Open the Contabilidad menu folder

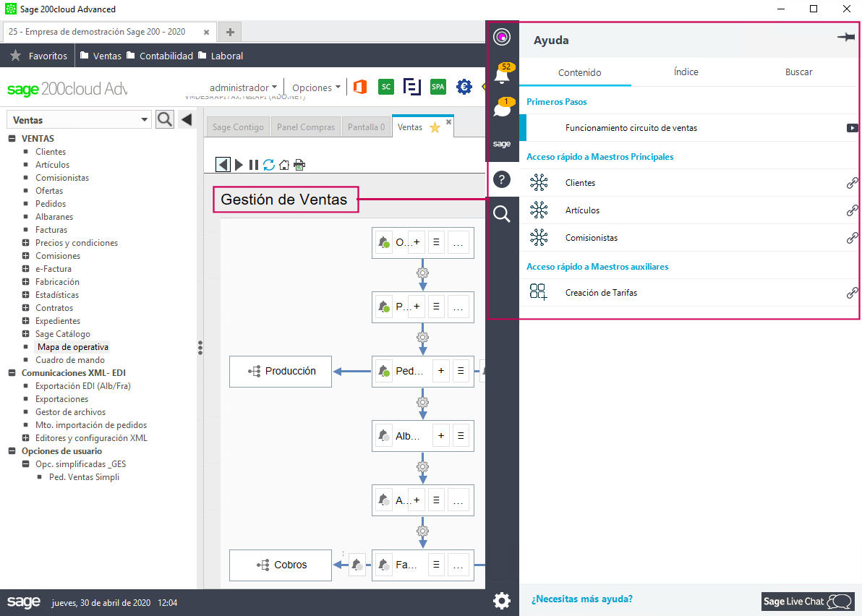[x=159, y=56]
